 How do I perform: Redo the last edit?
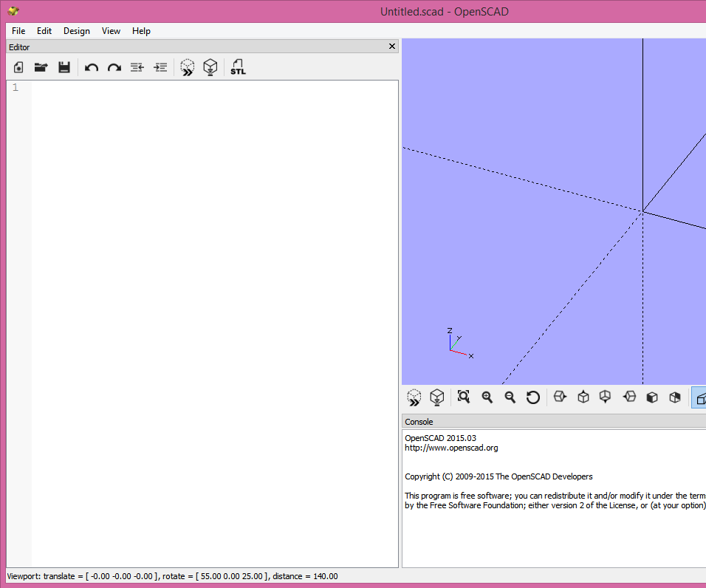pyautogui.click(x=114, y=67)
